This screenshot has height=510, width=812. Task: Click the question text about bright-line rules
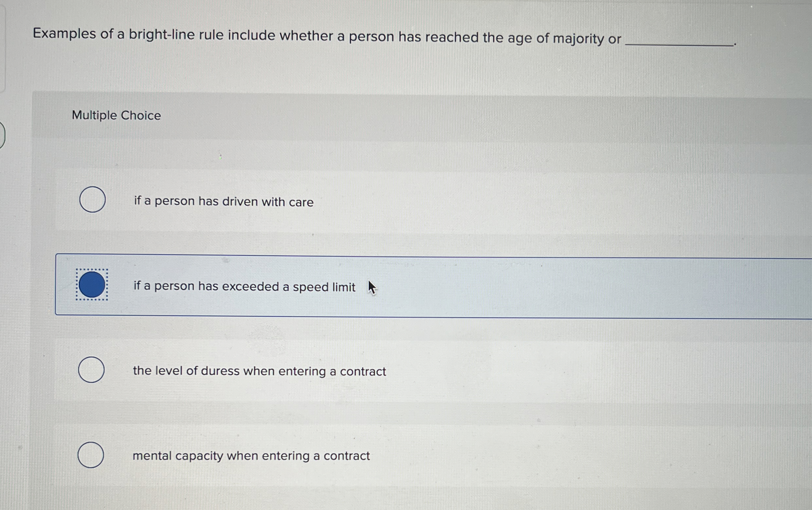click(327, 35)
